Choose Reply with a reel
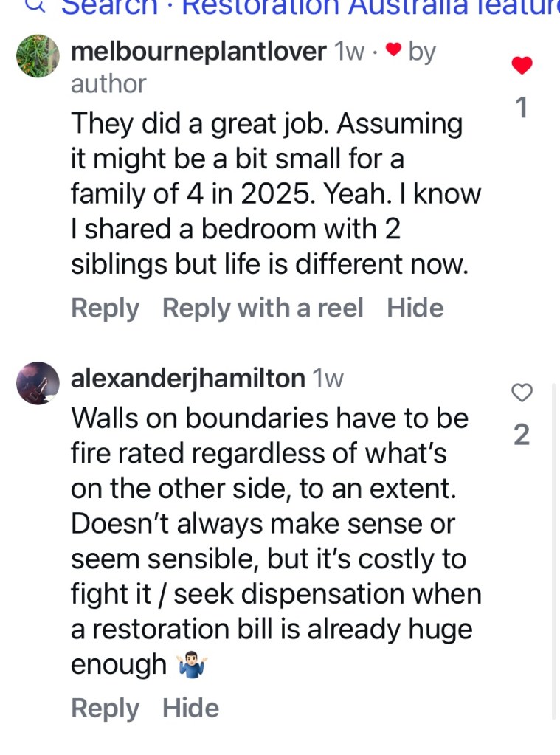 [x=263, y=308]
